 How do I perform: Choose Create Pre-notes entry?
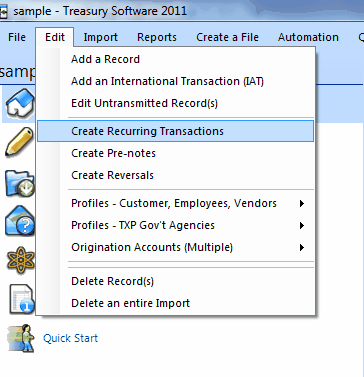[175, 153]
